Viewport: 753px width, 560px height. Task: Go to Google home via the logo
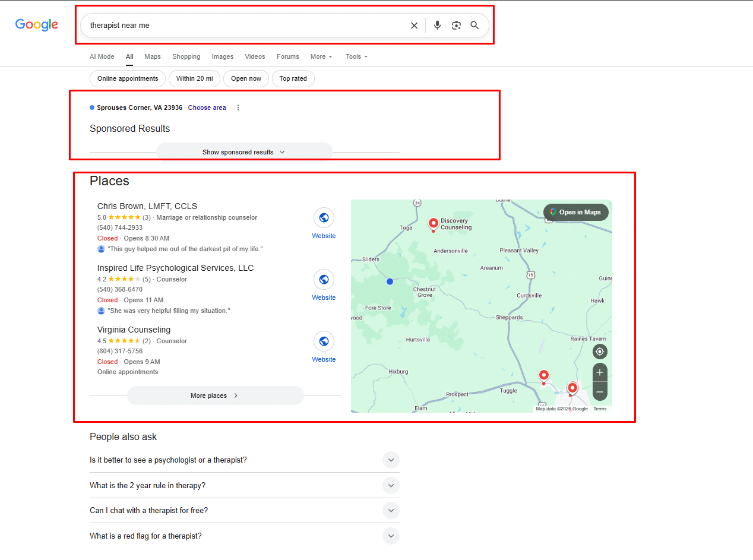(37, 25)
